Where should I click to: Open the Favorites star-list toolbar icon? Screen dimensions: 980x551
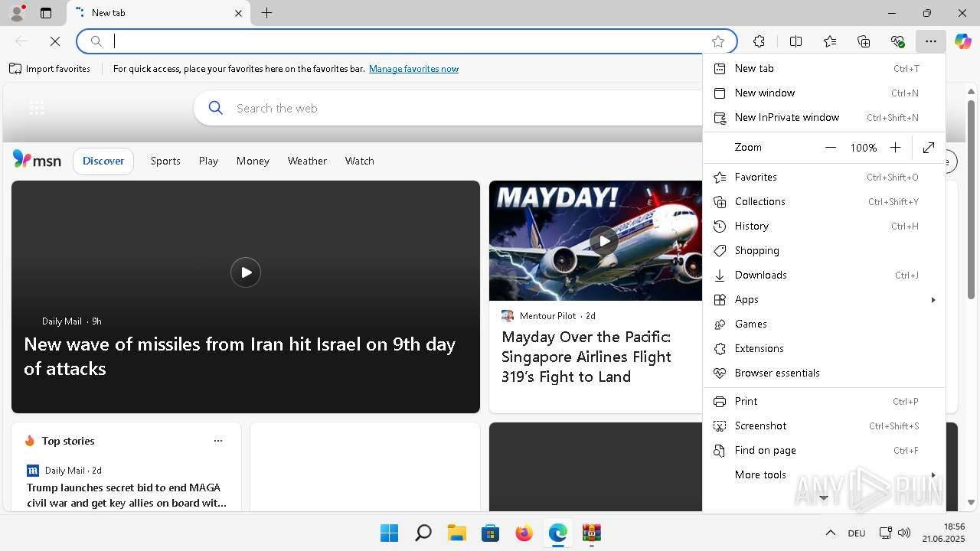830,41
